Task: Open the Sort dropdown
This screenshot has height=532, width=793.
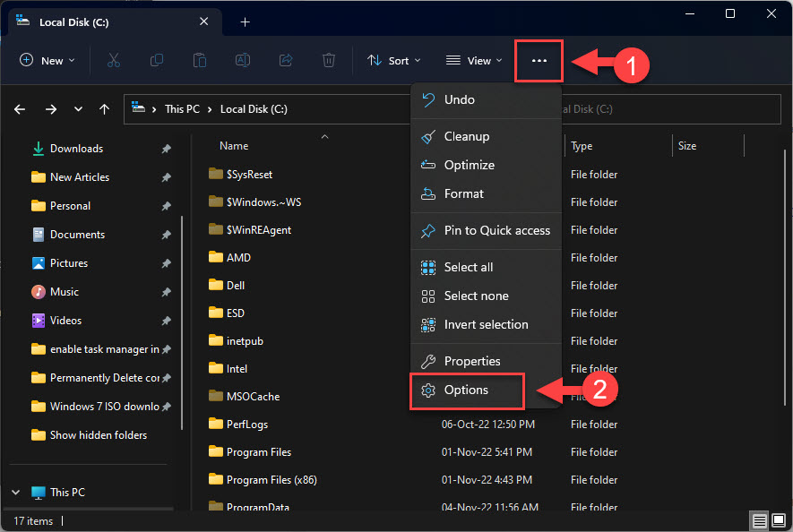Action: (x=394, y=60)
